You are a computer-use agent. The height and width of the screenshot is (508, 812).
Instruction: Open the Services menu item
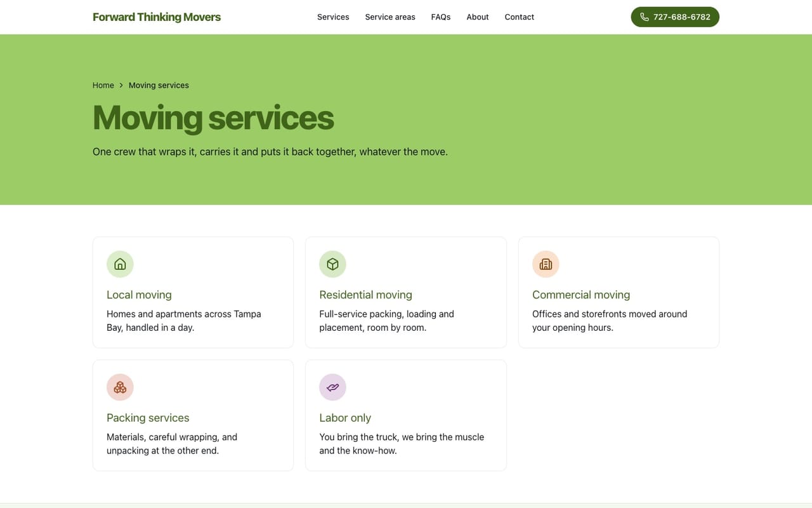pos(333,17)
